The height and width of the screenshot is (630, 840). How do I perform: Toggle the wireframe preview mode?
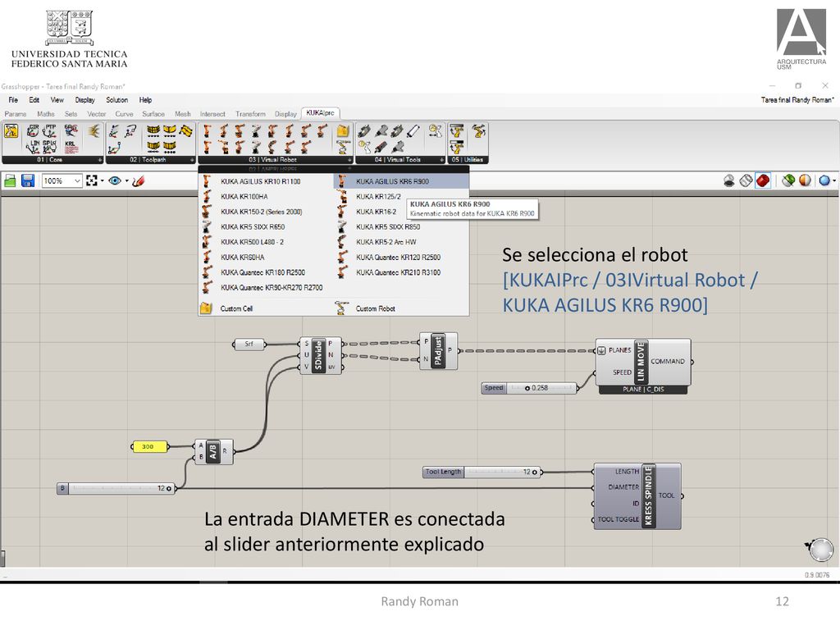coord(746,181)
